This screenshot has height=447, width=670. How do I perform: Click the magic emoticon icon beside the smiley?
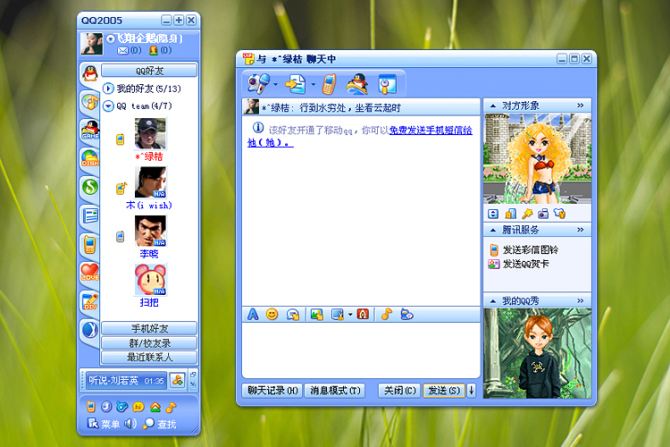coord(293,315)
